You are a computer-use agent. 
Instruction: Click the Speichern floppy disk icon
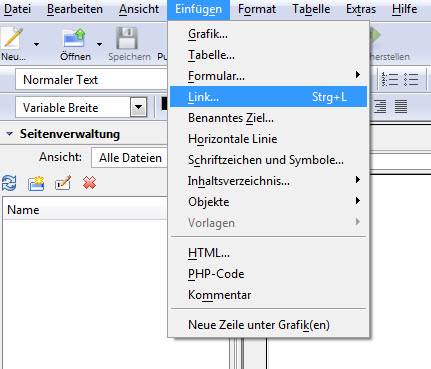point(127,39)
